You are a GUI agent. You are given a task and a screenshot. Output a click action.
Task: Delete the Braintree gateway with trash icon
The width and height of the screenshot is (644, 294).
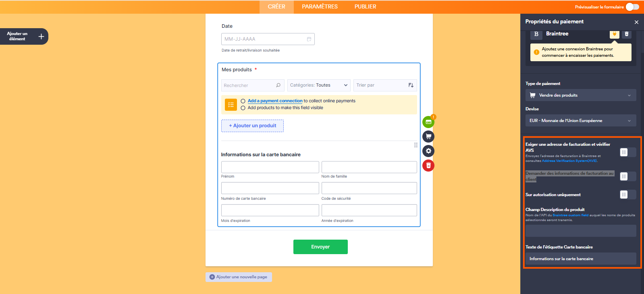point(626,34)
